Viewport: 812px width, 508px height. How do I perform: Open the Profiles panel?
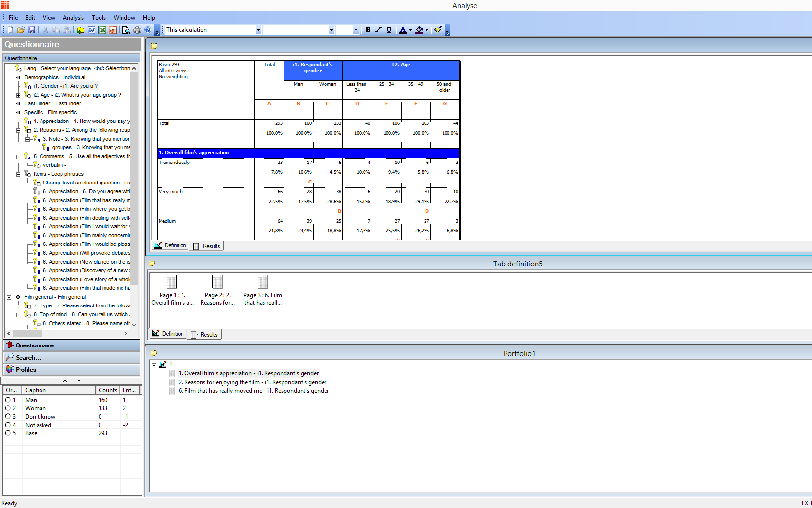(x=26, y=370)
